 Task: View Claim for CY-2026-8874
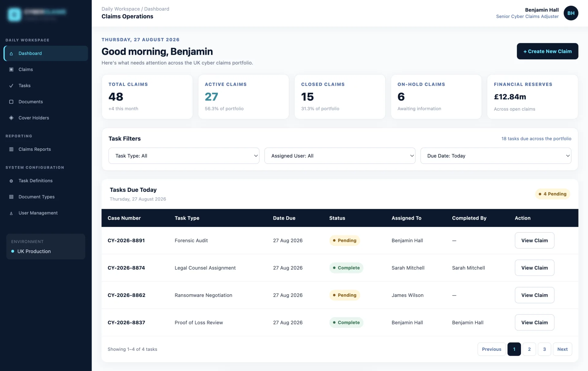534,268
